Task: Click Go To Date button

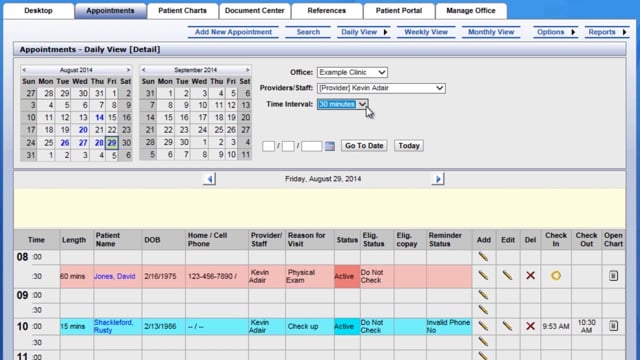Action: pyautogui.click(x=364, y=146)
